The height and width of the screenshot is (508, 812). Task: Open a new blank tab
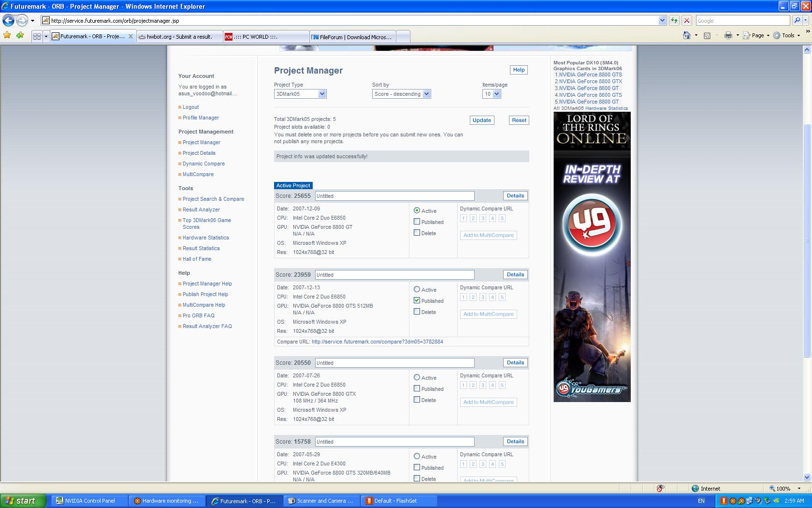(403, 37)
